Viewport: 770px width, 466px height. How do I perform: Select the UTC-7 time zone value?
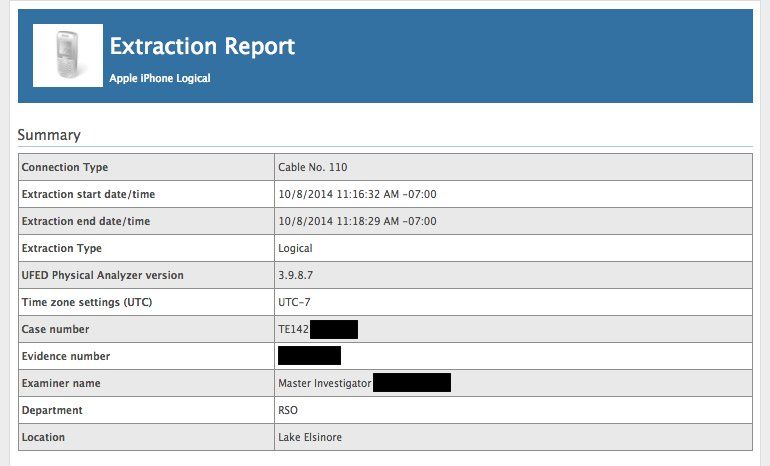pyautogui.click(x=294, y=302)
